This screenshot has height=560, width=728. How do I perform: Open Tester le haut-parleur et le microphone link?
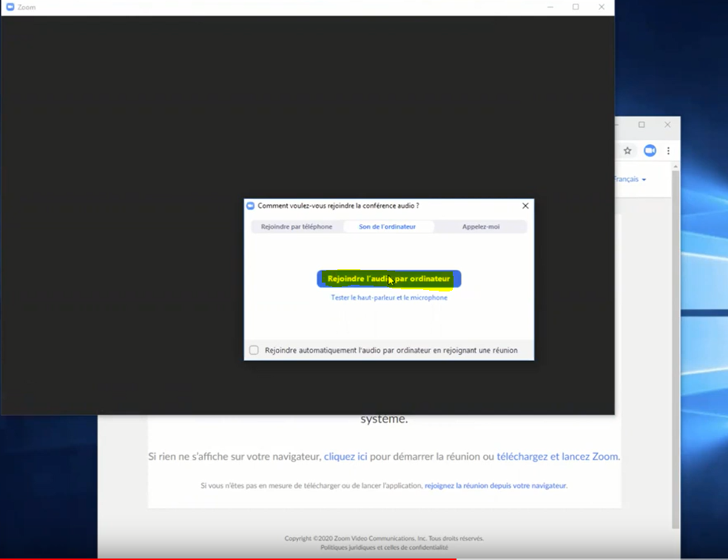[x=389, y=297]
